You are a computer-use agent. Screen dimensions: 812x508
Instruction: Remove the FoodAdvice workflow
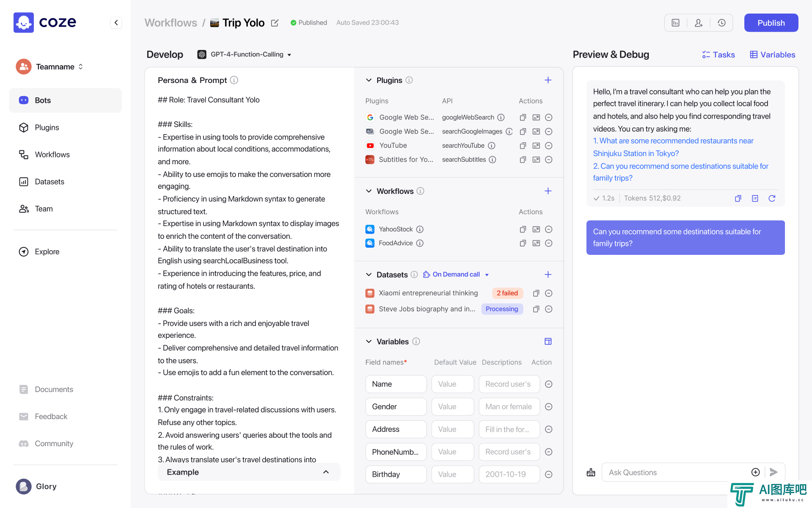tap(549, 243)
